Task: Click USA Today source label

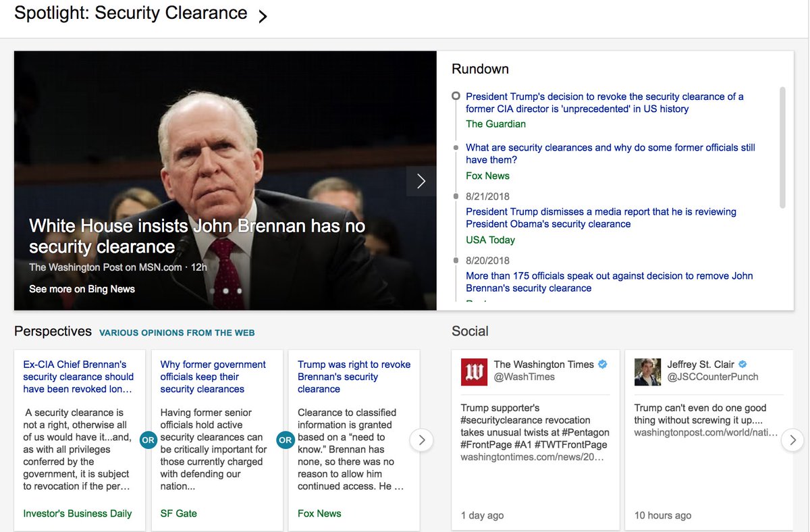Action: point(490,240)
